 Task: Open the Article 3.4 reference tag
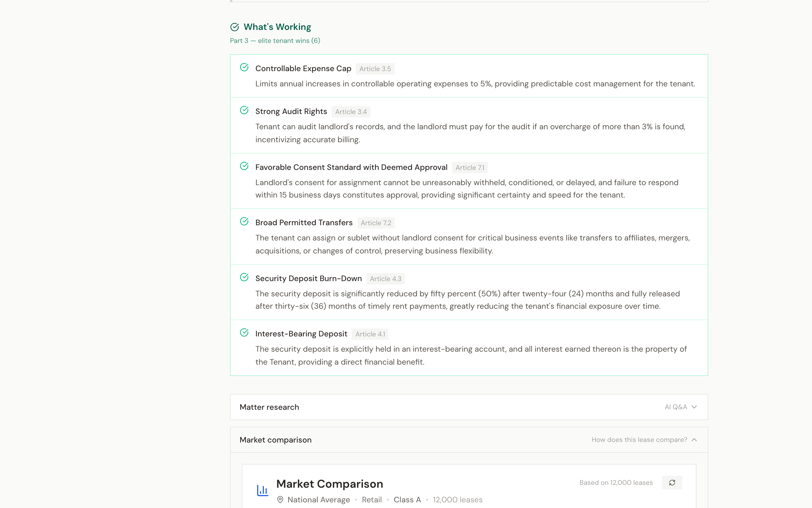point(351,112)
